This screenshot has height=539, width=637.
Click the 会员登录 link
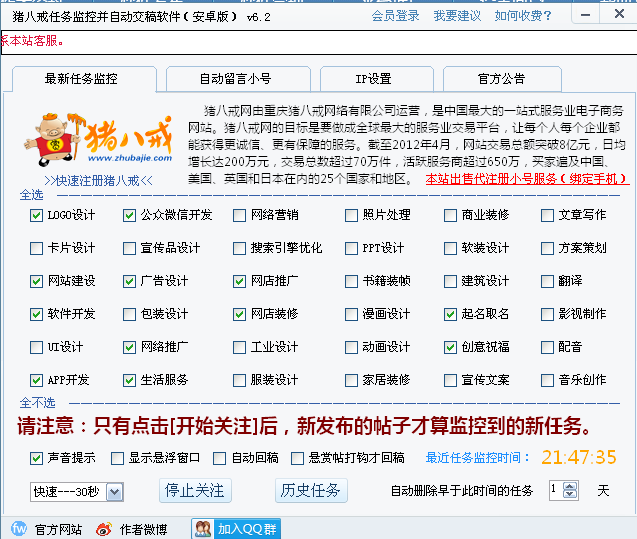point(395,16)
